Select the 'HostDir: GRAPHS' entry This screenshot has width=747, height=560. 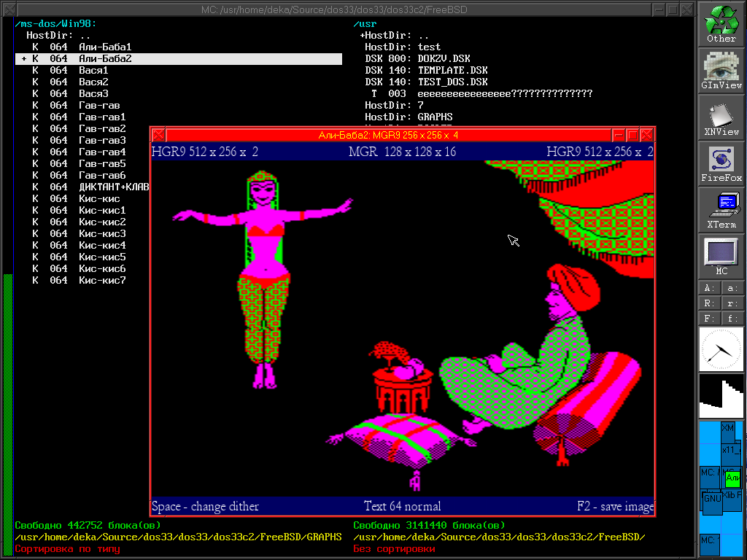pos(517,117)
